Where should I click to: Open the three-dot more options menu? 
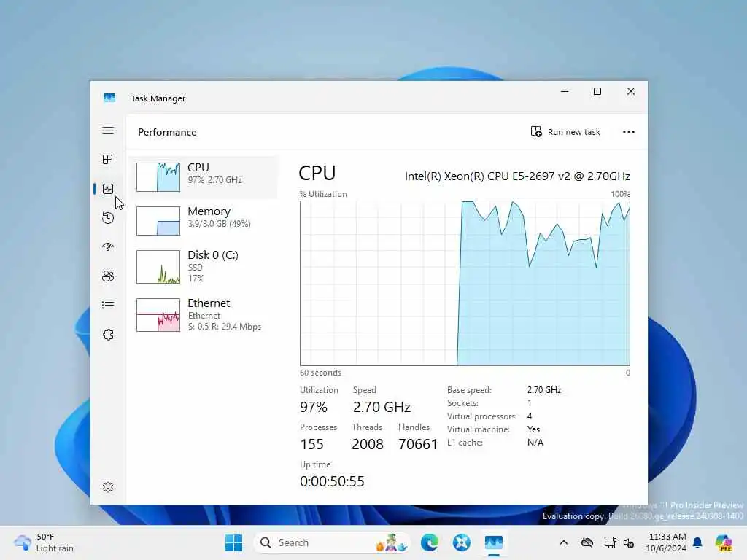tap(629, 132)
